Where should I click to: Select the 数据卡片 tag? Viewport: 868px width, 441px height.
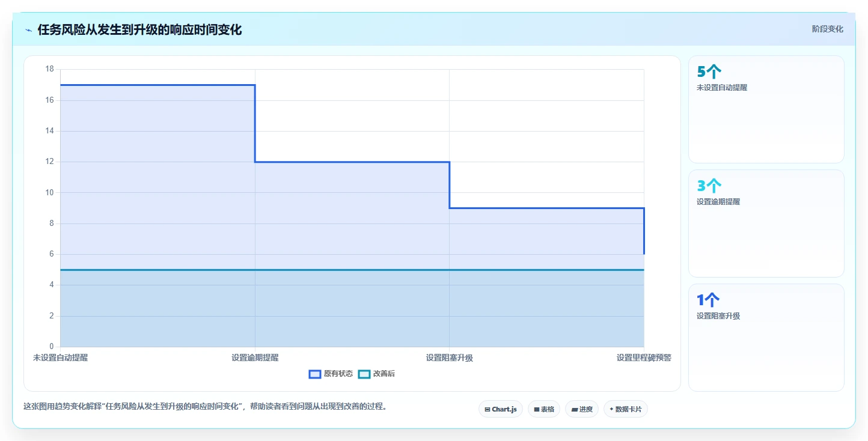coord(626,409)
